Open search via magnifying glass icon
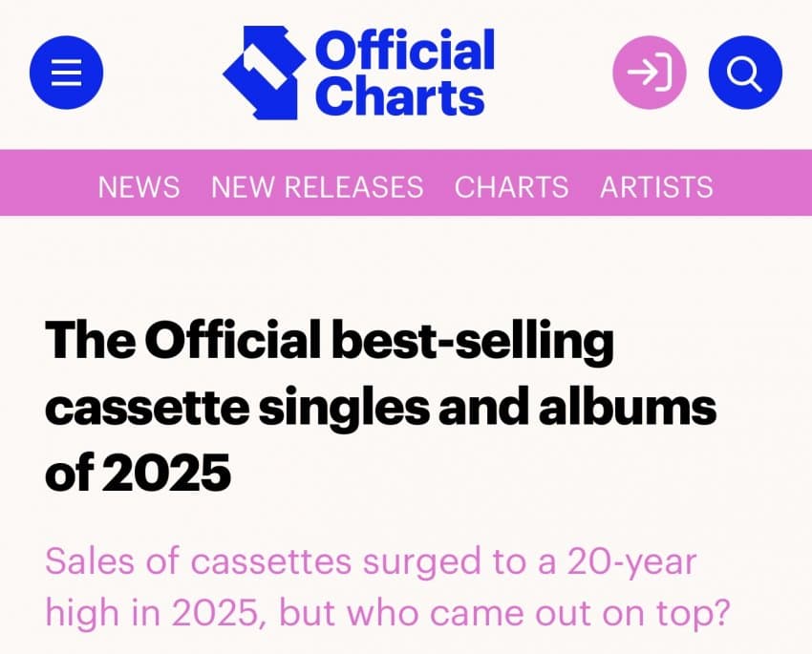The height and width of the screenshot is (654, 812). [745, 73]
